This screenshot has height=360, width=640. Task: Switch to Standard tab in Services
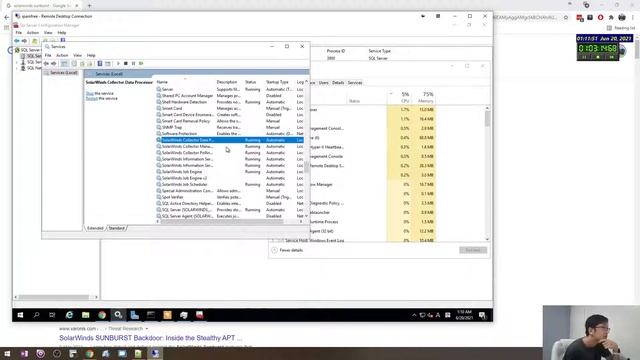116,228
